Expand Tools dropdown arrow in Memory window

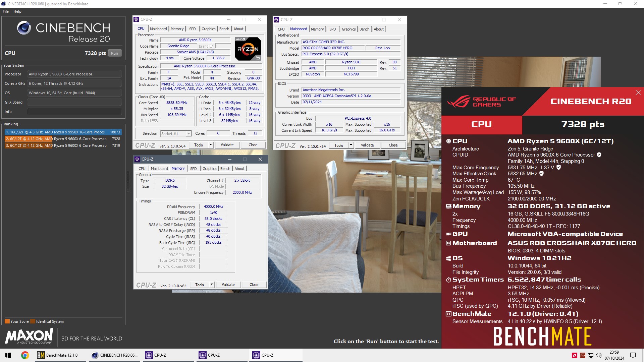click(x=212, y=285)
